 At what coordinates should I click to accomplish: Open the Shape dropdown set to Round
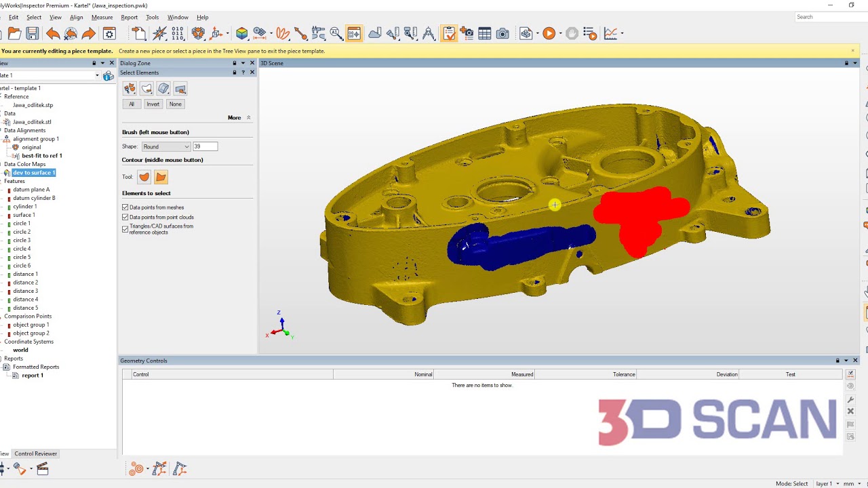coord(165,146)
